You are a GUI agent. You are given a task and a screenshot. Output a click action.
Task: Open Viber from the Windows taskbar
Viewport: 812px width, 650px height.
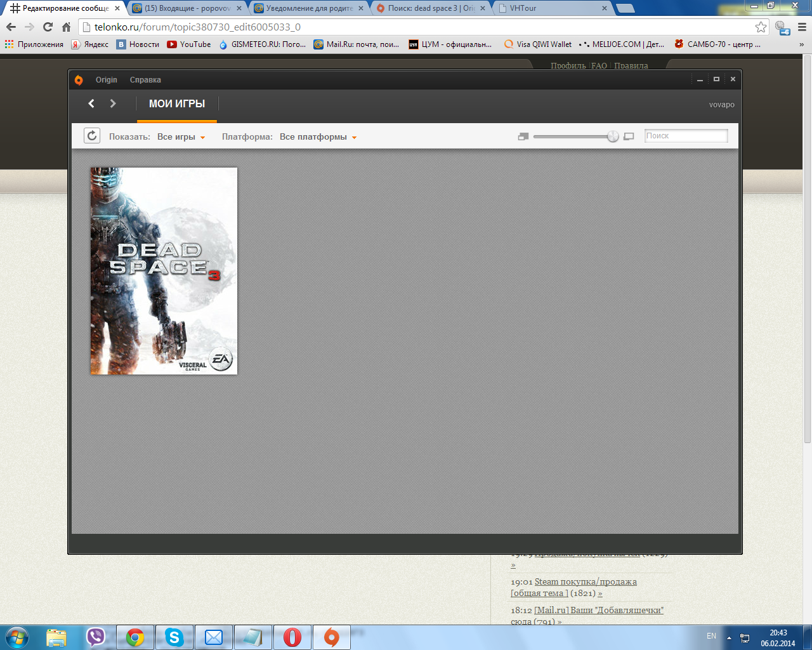[96, 637]
